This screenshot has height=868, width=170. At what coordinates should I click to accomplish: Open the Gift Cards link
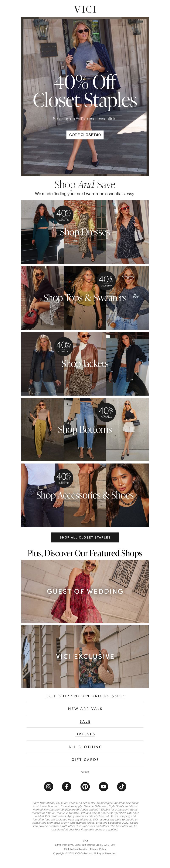(x=85, y=760)
